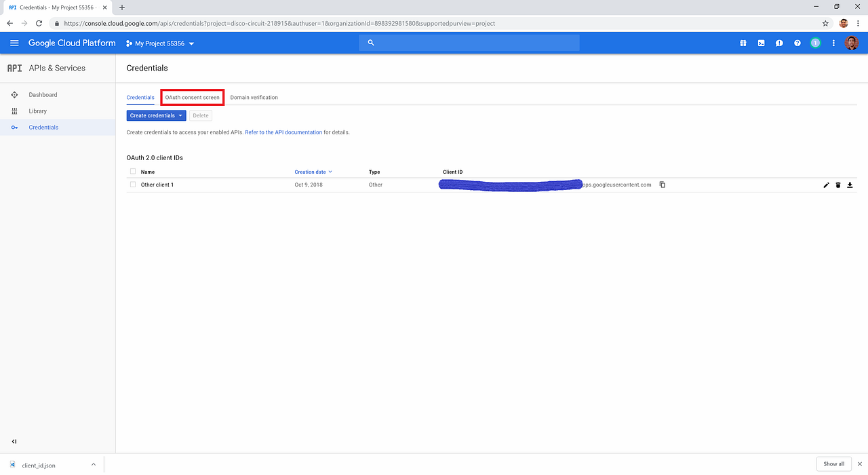
Task: Click the Show all downloads button
Action: pos(833,463)
